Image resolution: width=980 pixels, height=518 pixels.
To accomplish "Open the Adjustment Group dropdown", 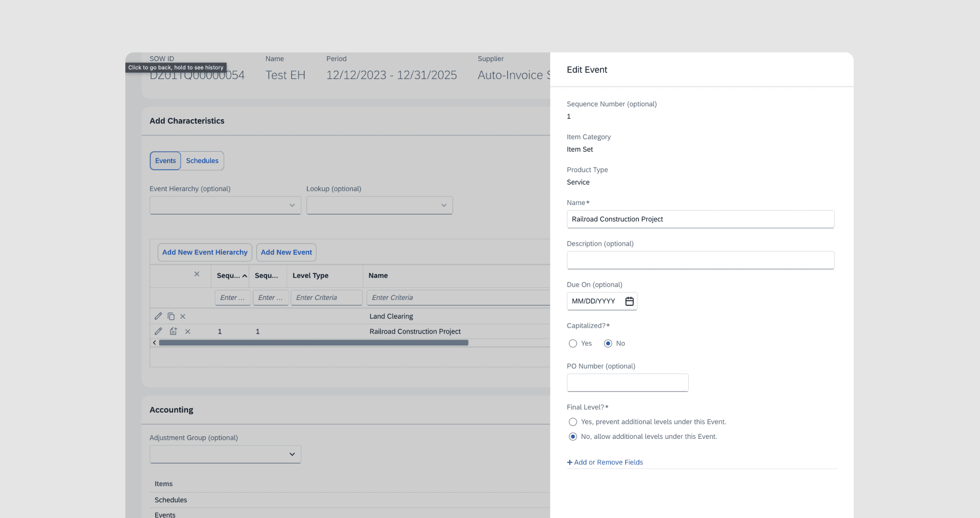I will [225, 454].
